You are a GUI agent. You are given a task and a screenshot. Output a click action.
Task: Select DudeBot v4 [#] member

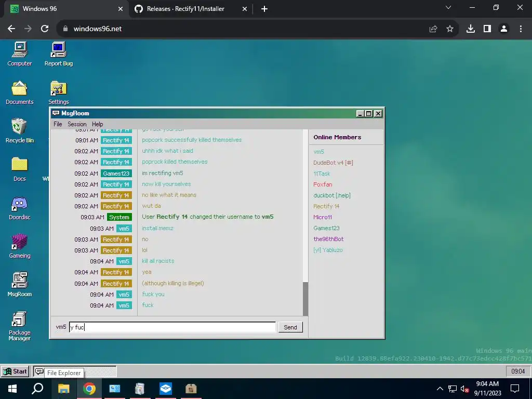click(x=333, y=163)
